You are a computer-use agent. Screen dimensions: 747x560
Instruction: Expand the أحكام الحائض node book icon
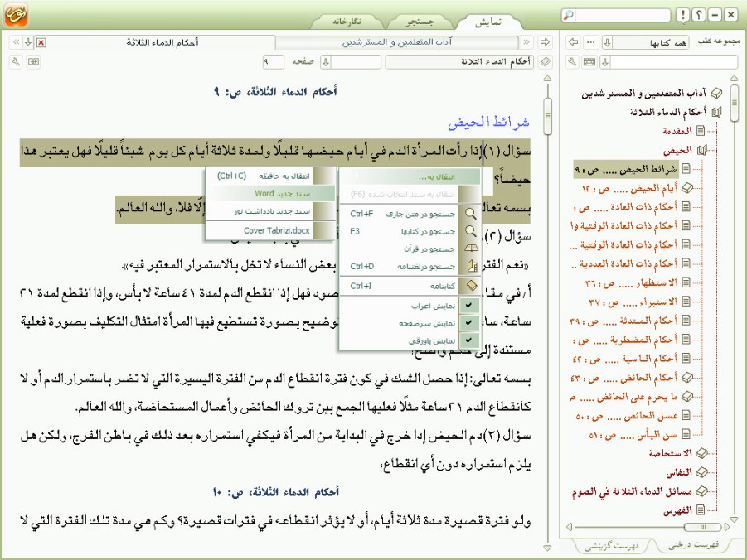[687, 378]
